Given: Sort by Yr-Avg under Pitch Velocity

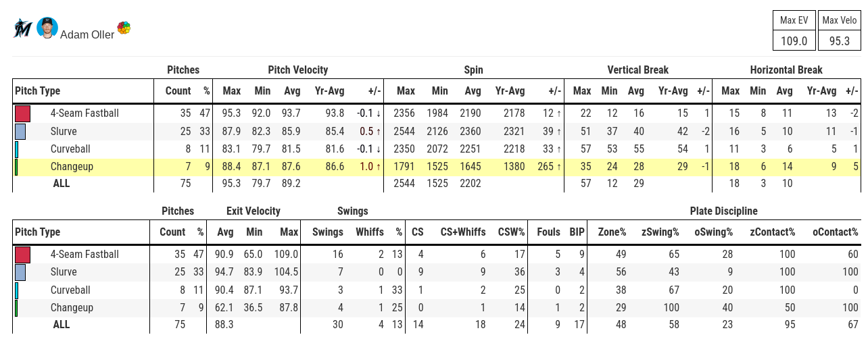Looking at the screenshot, I should point(329,91).
